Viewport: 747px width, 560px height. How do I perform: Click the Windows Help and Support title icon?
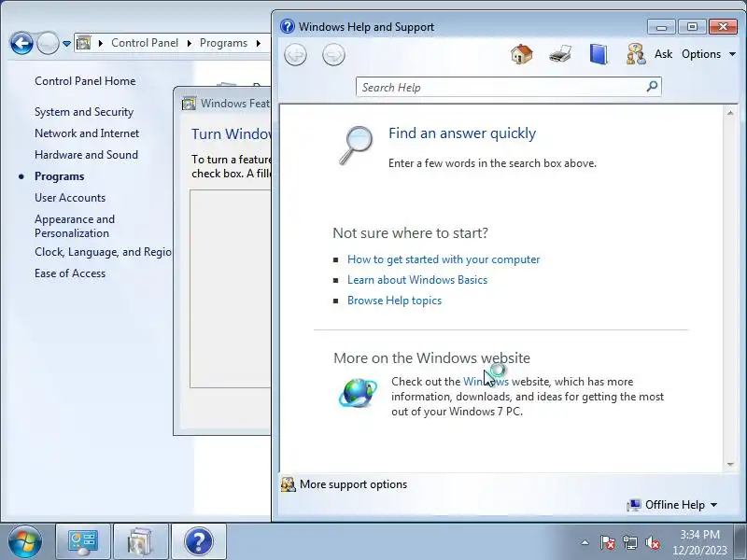pos(288,26)
